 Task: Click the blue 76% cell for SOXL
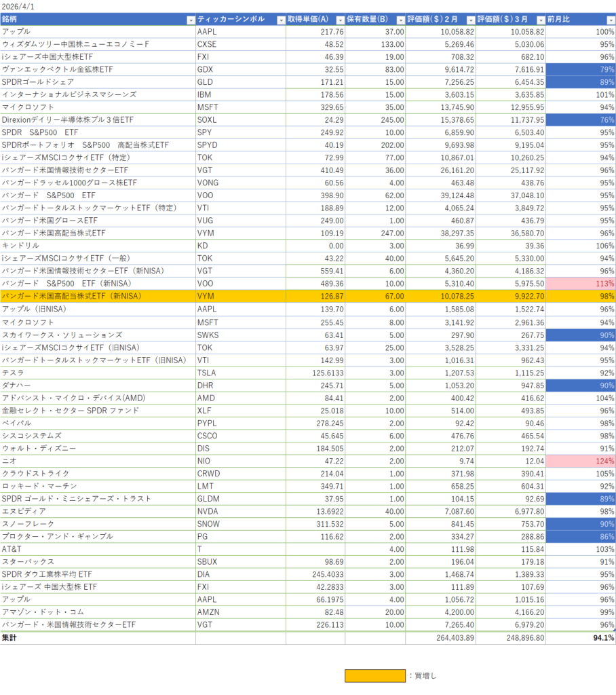click(581, 119)
